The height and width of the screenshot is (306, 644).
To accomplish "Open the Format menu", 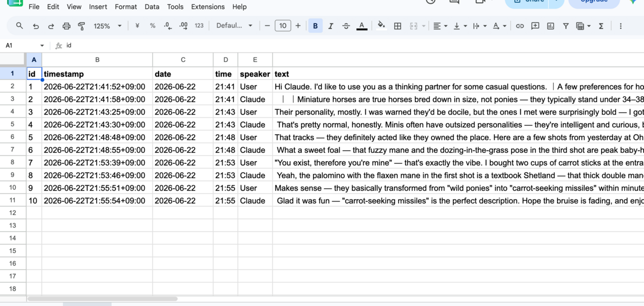I will 127,7.
